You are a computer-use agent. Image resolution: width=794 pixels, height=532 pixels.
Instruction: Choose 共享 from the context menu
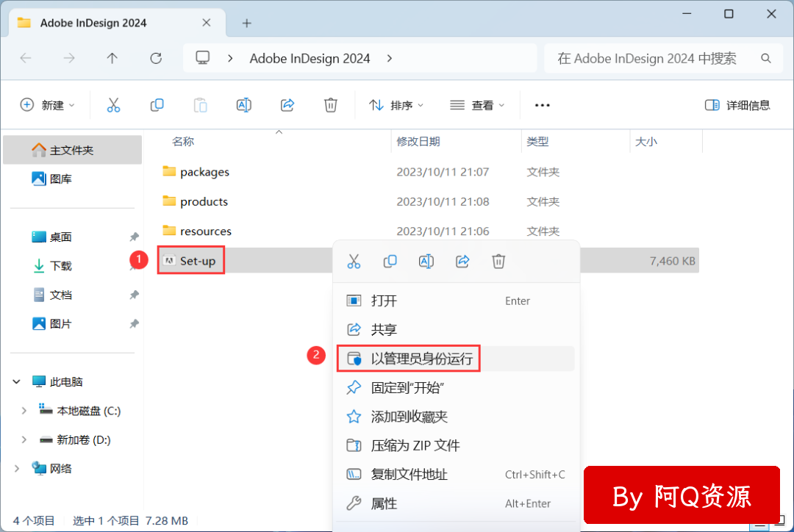point(456,329)
